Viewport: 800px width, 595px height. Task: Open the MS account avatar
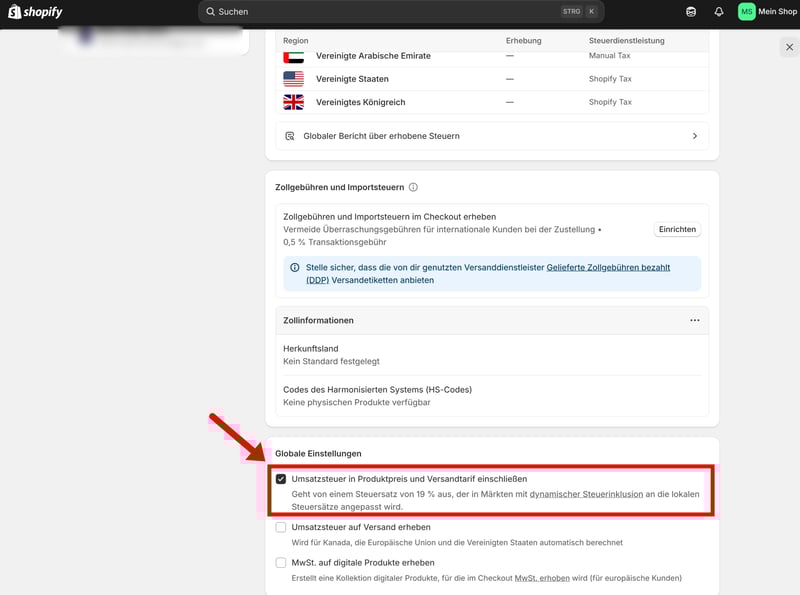tap(747, 12)
